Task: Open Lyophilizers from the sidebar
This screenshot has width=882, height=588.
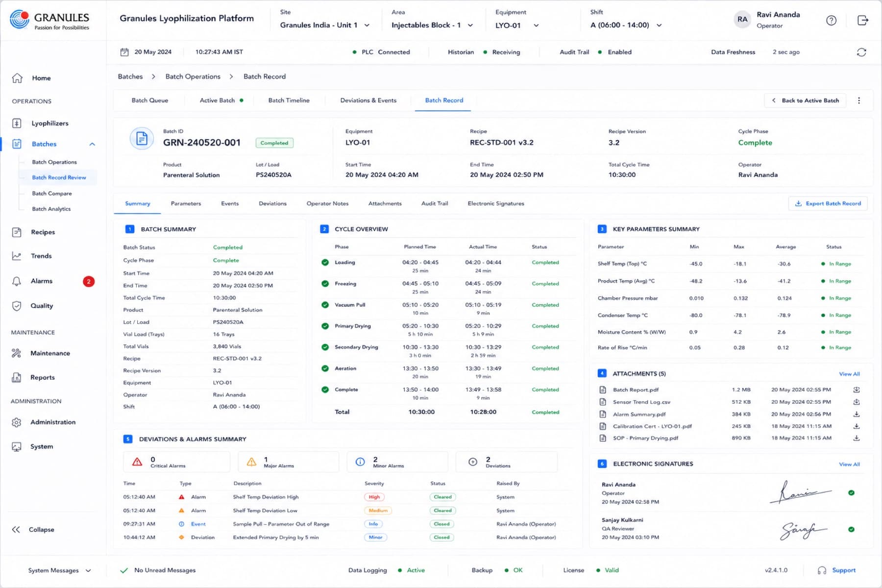Action: tap(49, 123)
